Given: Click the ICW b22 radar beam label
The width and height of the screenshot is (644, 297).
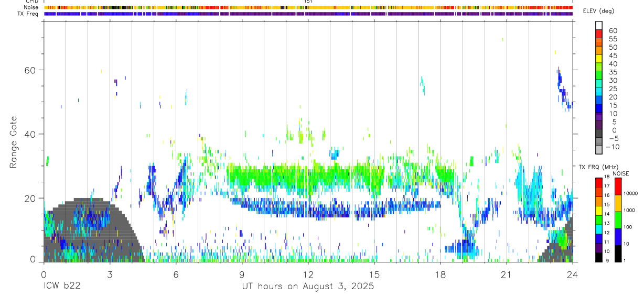Looking at the screenshot, I should (x=62, y=287).
